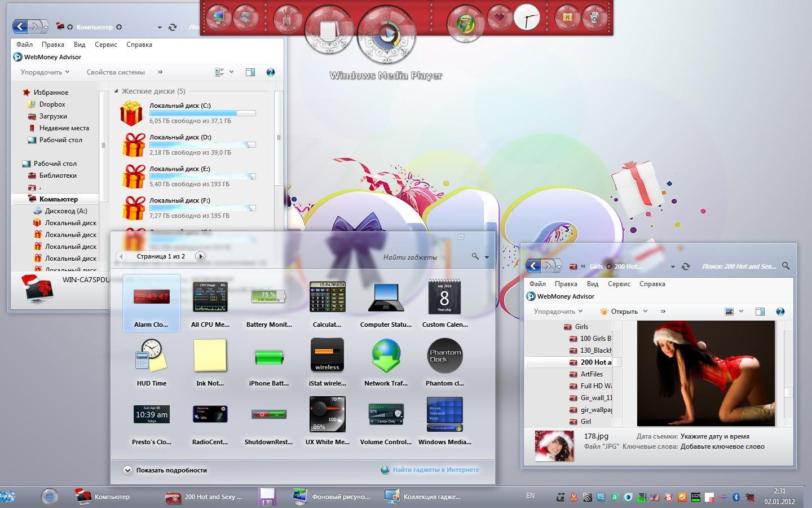Select Локальный диск (C:) drive
Image resolution: width=812 pixels, height=508 pixels.
pos(187,113)
